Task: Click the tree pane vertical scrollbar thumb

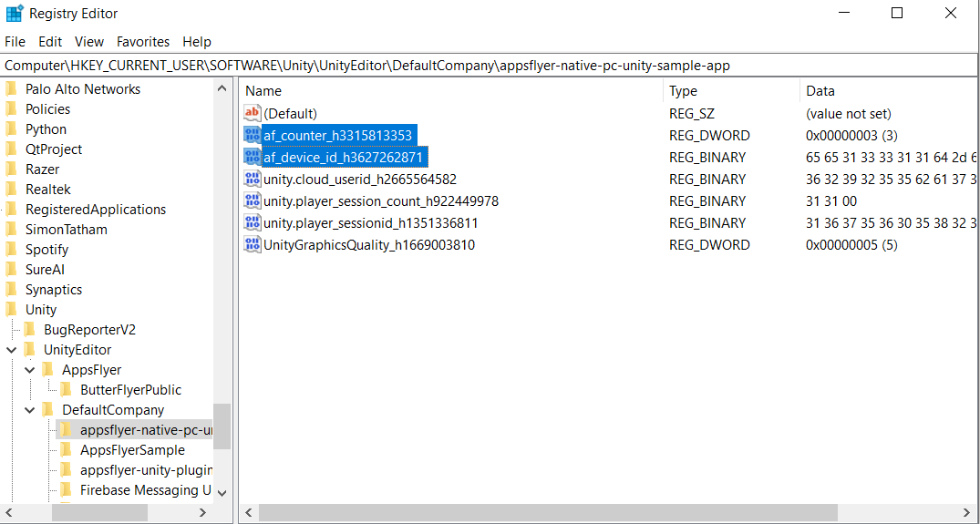Action: click(x=222, y=426)
